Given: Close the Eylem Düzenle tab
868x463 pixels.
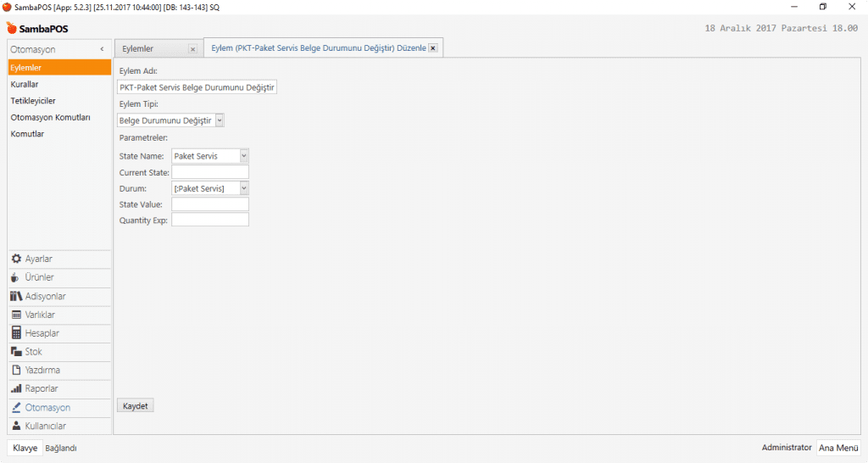Looking at the screenshot, I should tap(433, 48).
